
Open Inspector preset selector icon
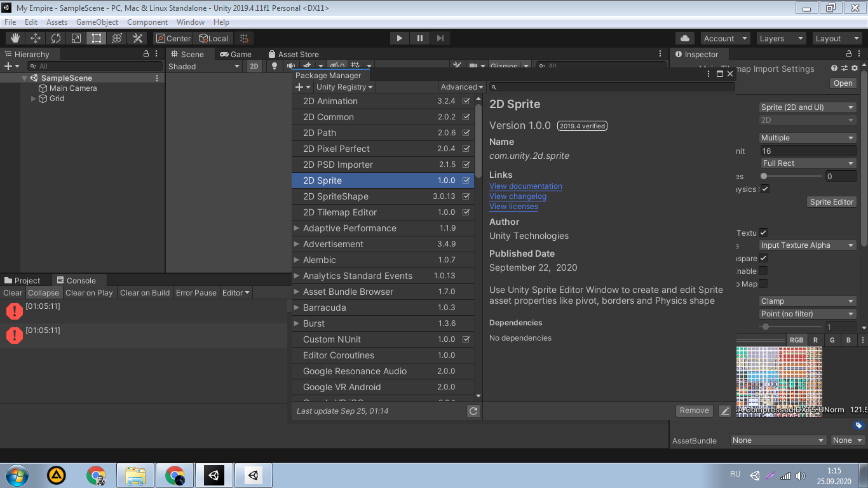[x=844, y=68]
